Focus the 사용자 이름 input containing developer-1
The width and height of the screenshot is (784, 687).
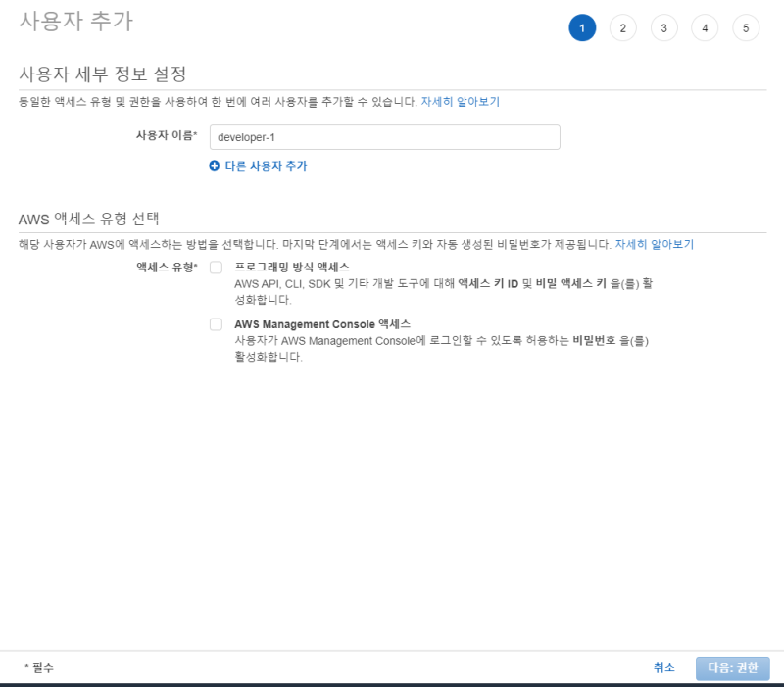(x=384, y=137)
